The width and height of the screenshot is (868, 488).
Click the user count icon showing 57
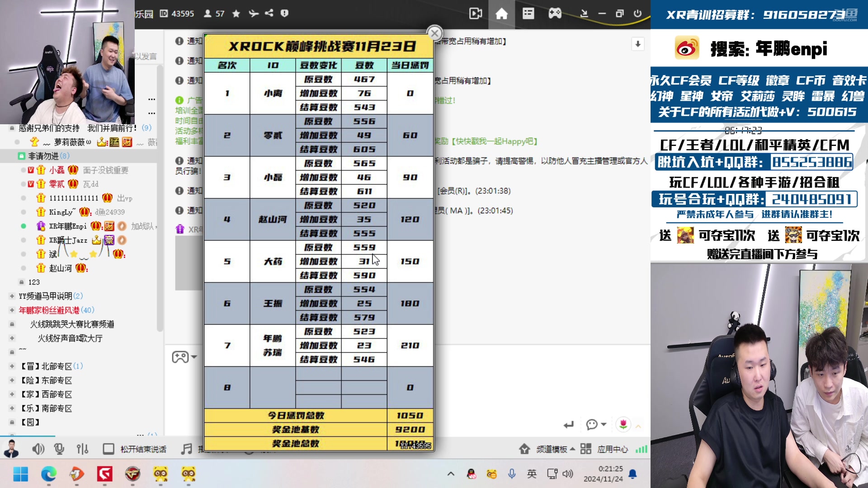click(208, 14)
